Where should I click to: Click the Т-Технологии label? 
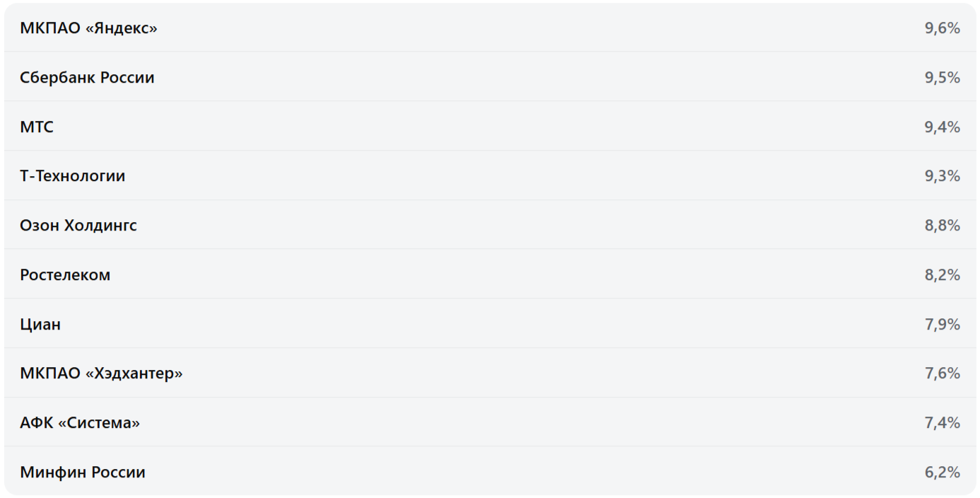click(72, 176)
